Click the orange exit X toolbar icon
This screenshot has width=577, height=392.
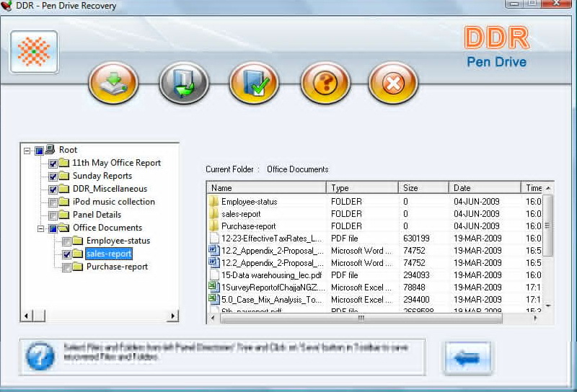point(393,83)
